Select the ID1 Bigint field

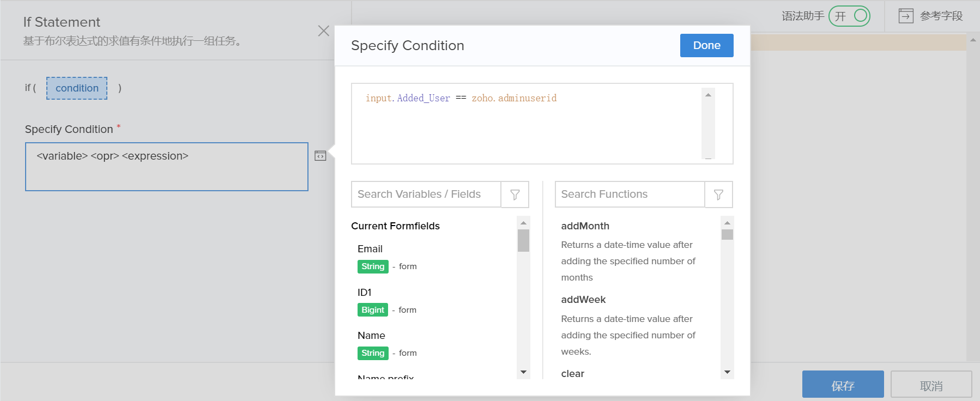(x=365, y=293)
